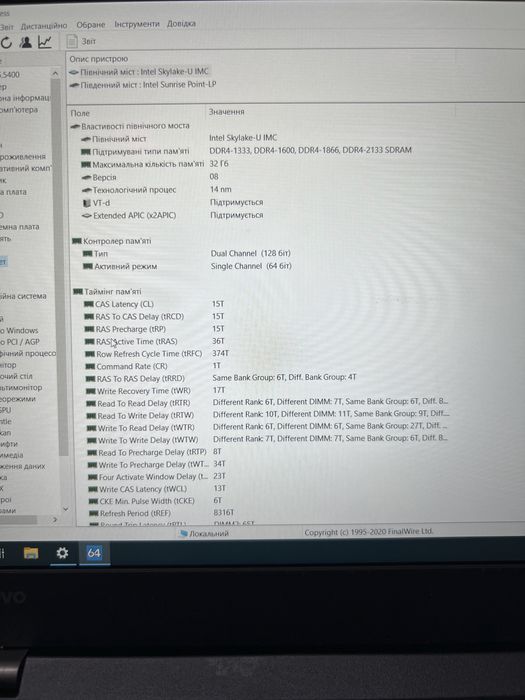The image size is (525, 700).
Task: Click the Copyright FinalWire Ltd. status text
Action: point(369,532)
